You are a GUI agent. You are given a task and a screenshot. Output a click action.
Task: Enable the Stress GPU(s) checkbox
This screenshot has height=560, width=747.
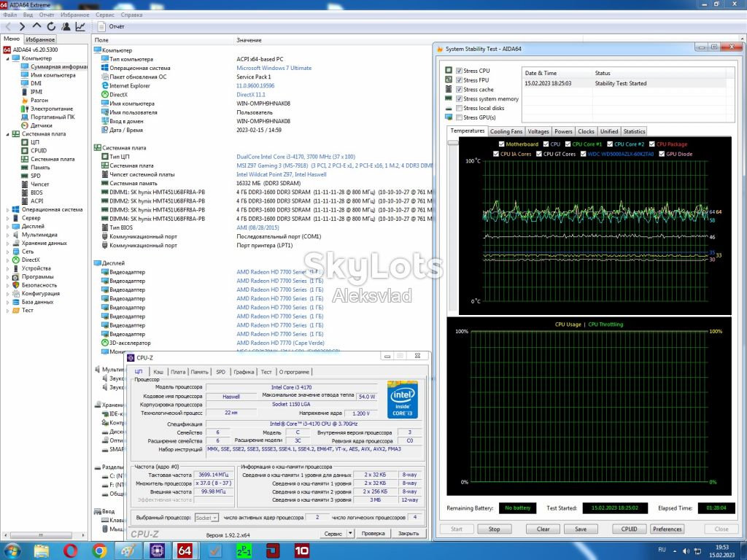[x=460, y=117]
